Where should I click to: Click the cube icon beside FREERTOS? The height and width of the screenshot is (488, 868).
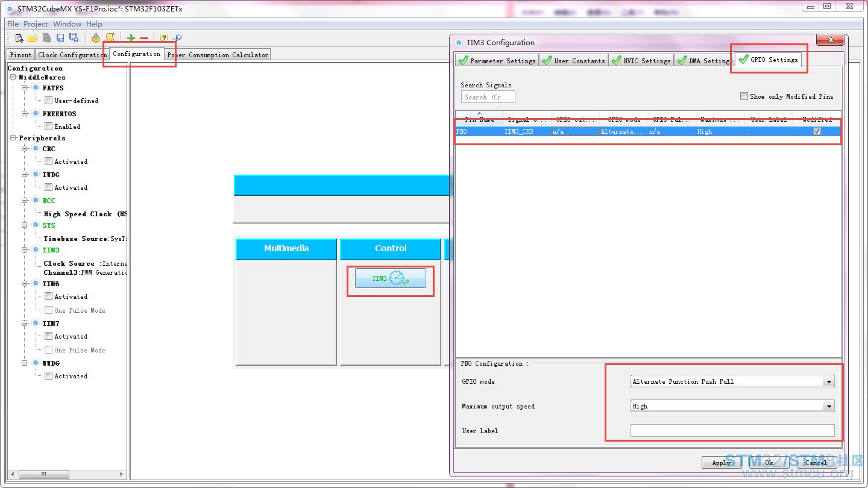(36, 114)
